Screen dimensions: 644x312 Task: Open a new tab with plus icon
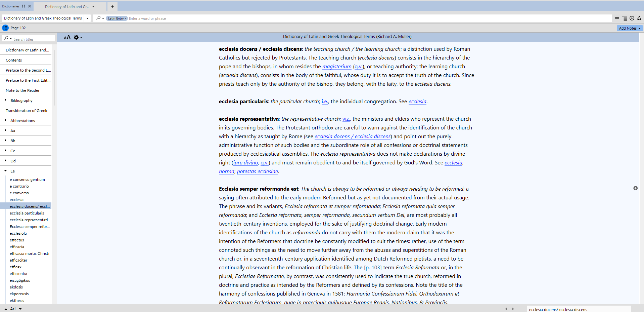[112, 7]
